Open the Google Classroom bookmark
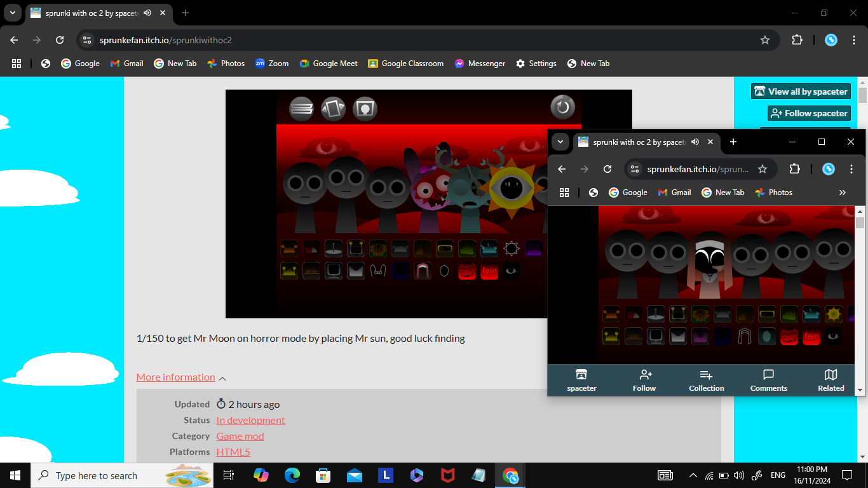This screenshot has width=868, height=488. pos(405,64)
